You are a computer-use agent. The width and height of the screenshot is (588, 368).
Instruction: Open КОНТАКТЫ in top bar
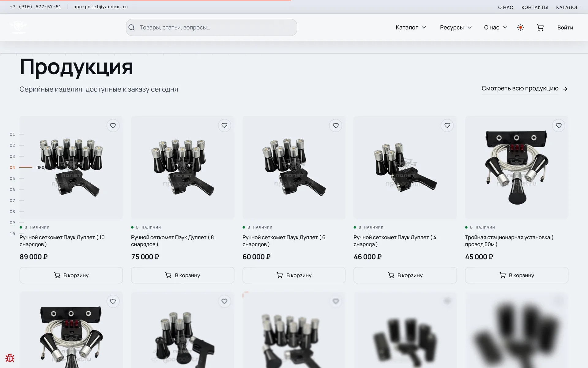pos(535,7)
